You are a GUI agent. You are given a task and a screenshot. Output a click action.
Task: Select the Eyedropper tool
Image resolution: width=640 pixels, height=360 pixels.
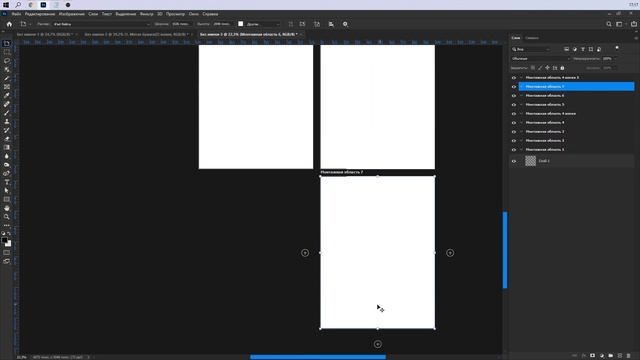(7, 95)
